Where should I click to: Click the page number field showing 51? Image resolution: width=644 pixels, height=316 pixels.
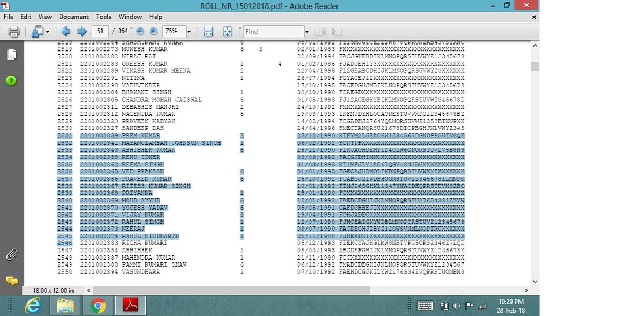click(100, 31)
